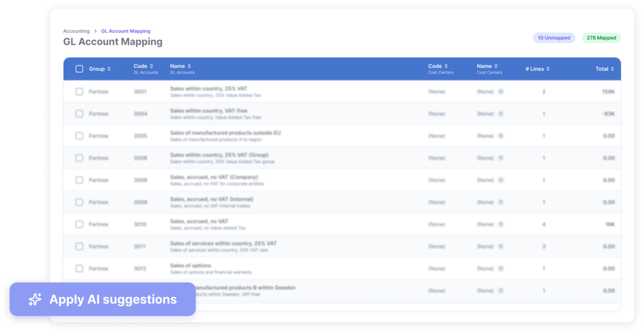The width and height of the screenshot is (644, 333).
Task: Click the 159K total in row 3001
Action: point(608,92)
